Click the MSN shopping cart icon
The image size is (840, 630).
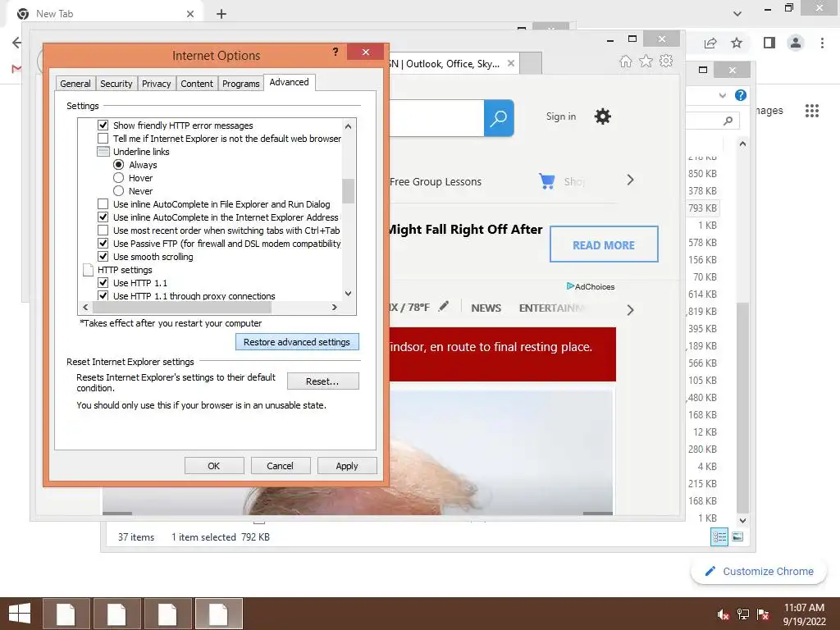(546, 181)
